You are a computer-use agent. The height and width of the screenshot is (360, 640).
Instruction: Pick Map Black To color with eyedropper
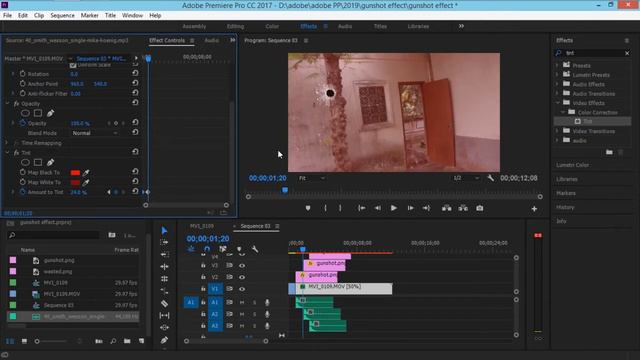click(86, 173)
